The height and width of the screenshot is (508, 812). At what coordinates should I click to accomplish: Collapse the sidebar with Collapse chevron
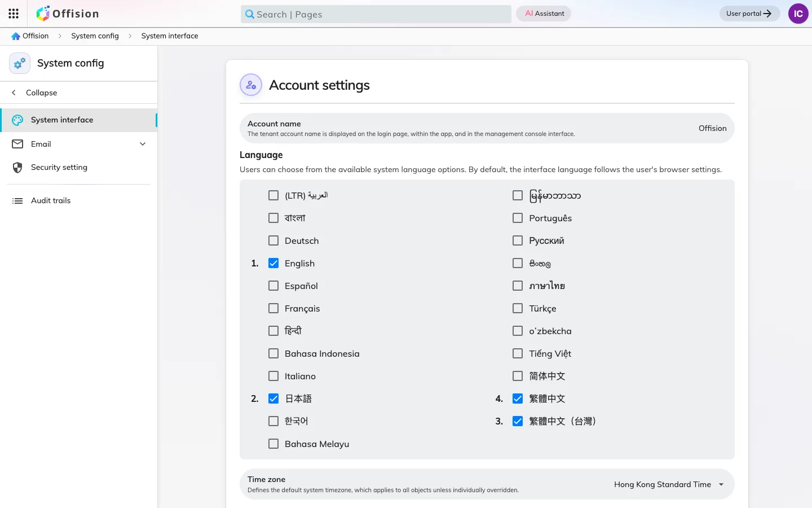pyautogui.click(x=14, y=93)
